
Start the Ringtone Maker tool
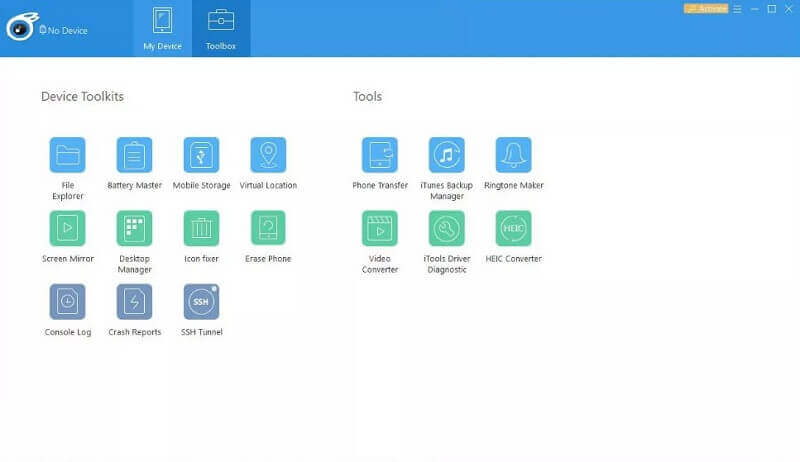pyautogui.click(x=513, y=155)
